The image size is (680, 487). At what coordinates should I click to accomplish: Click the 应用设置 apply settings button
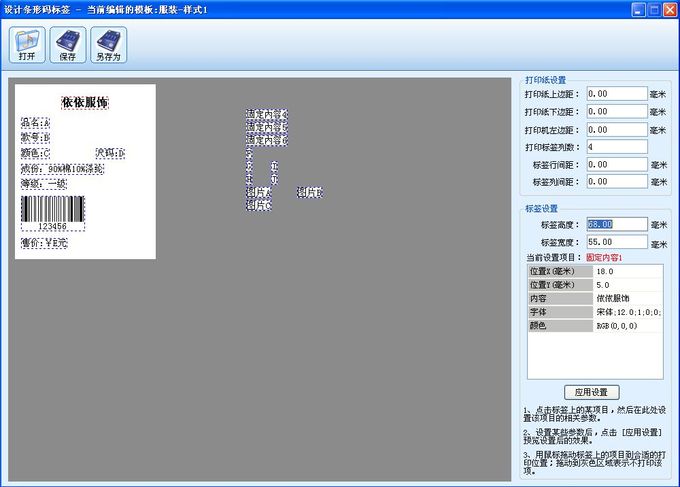(591, 392)
